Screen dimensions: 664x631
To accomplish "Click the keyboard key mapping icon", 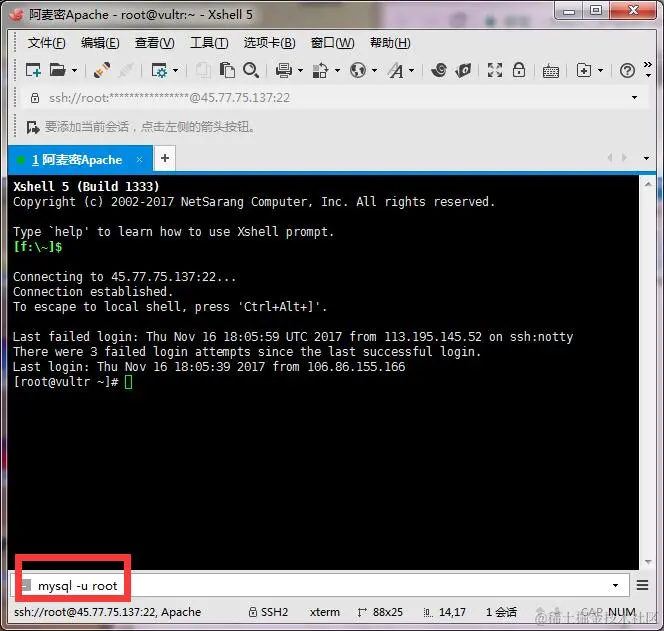I will coord(551,71).
